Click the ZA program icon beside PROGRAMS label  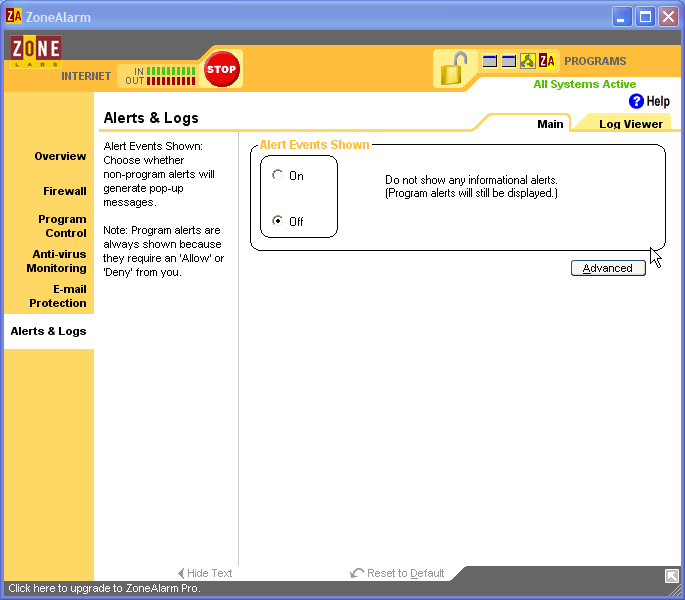pyautogui.click(x=547, y=61)
